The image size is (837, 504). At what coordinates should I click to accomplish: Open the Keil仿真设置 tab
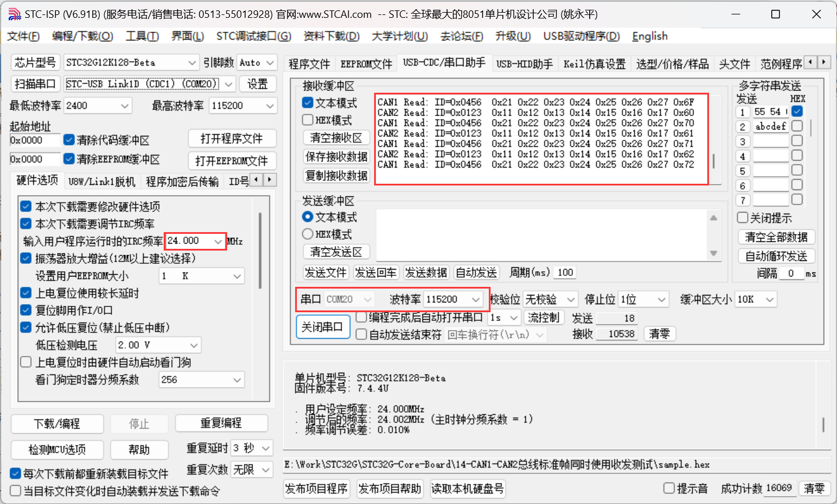pyautogui.click(x=594, y=64)
